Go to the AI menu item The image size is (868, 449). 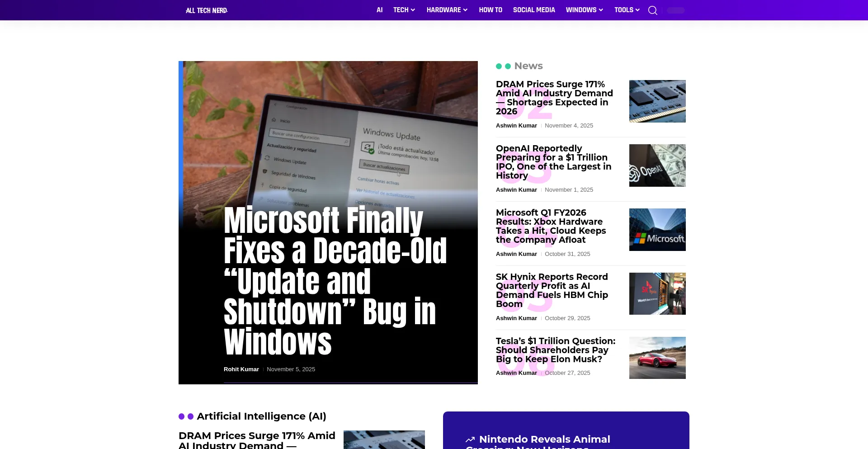click(379, 10)
